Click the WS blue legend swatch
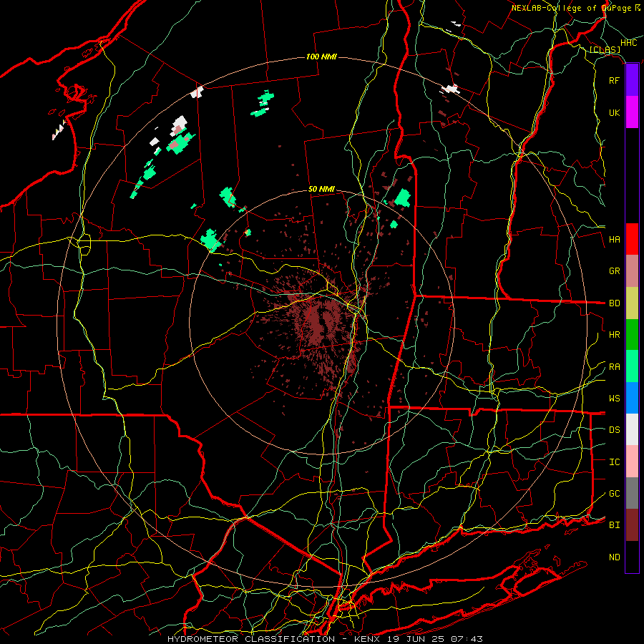 coord(632,398)
